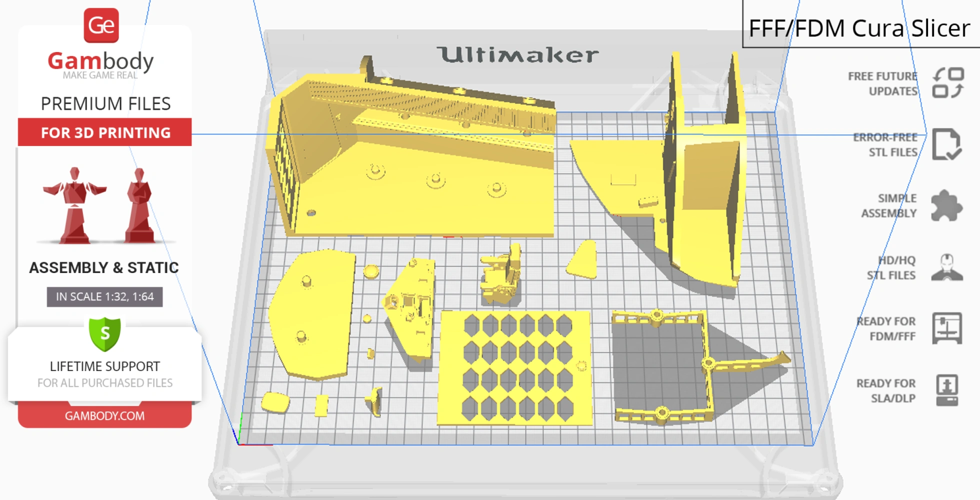The width and height of the screenshot is (980, 500).
Task: Click the LIFETIME SUPPORT text button
Action: [104, 366]
